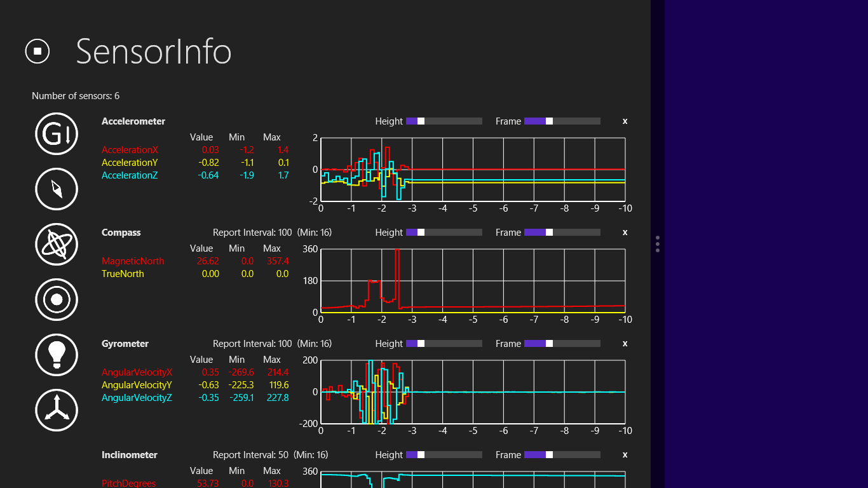Adjust the Accelerometer Frame slider
868x488 pixels.
[x=549, y=121]
